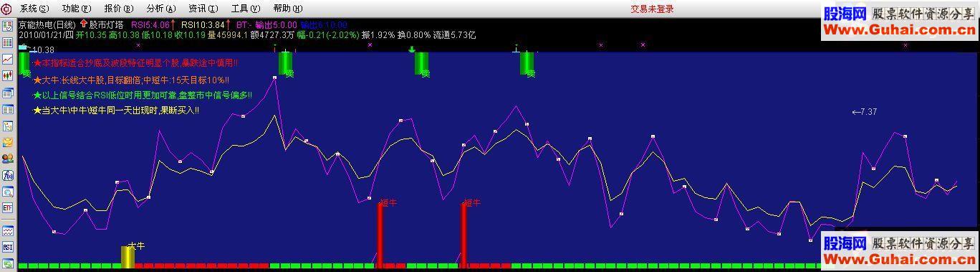This screenshot has width=980, height=272.
Task: Open the F10 info icon in sidebar
Action: pyautogui.click(x=7, y=175)
